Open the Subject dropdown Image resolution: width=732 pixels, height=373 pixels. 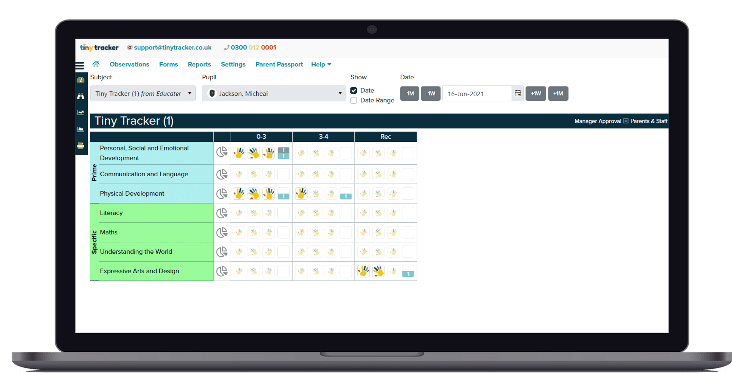coord(143,93)
